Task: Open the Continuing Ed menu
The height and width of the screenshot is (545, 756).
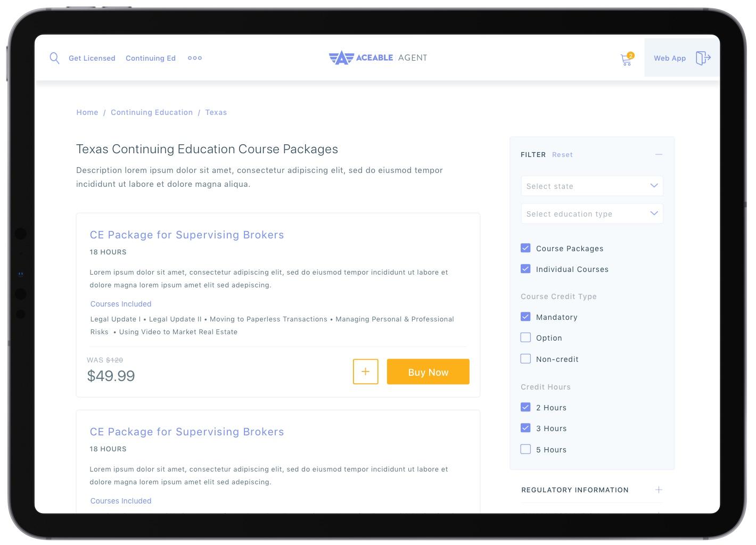Action: coord(151,58)
